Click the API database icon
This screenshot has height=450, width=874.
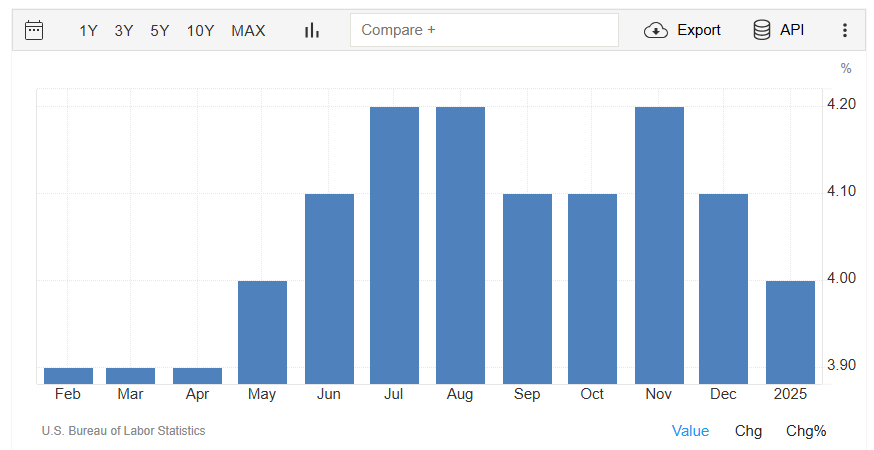[762, 30]
